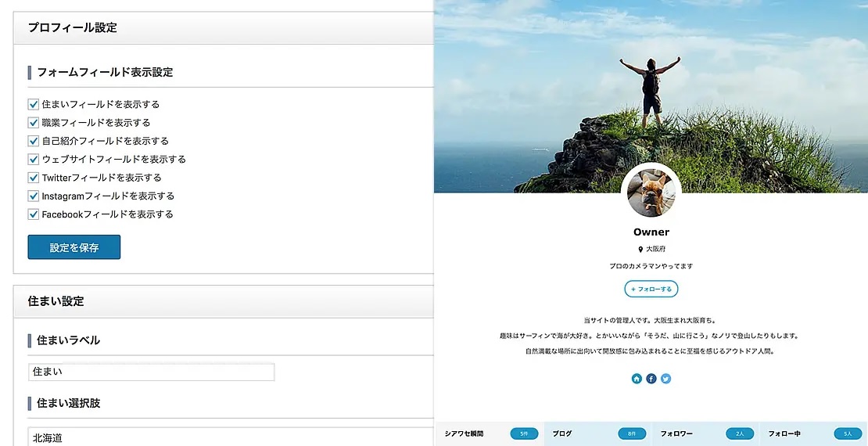Uncheck 住まいフィールドを表示する checkbox
Screen dimensions: 868x446
34,104
